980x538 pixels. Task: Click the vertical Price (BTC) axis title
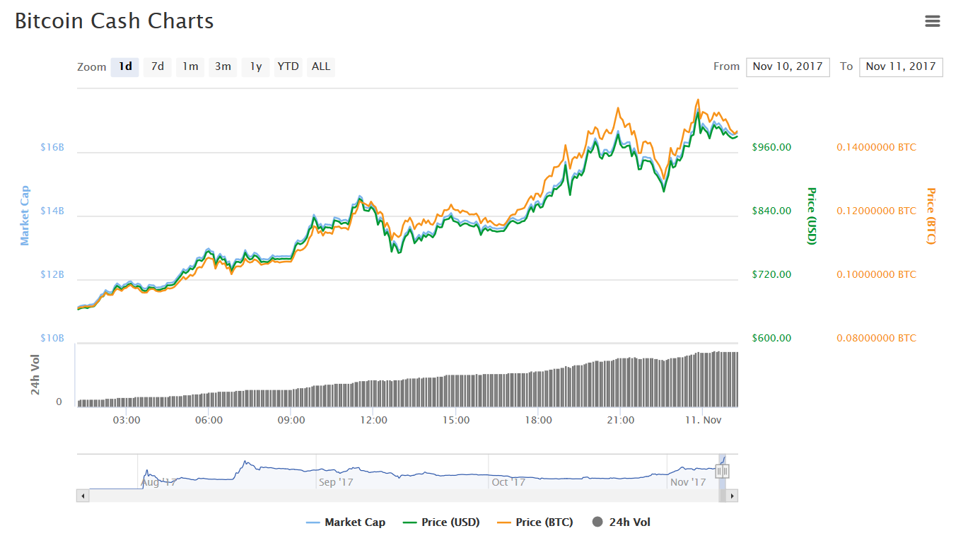coord(931,216)
